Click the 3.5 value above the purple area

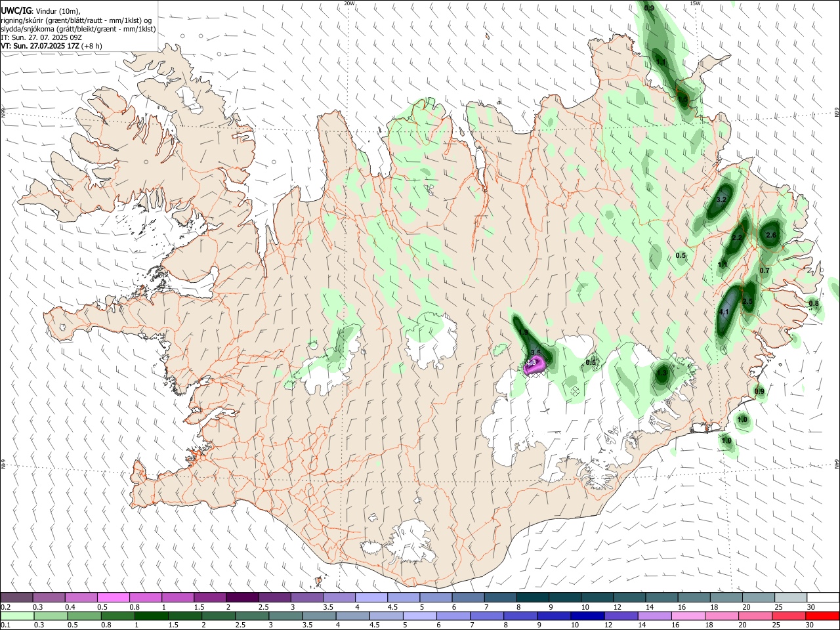tap(535, 353)
